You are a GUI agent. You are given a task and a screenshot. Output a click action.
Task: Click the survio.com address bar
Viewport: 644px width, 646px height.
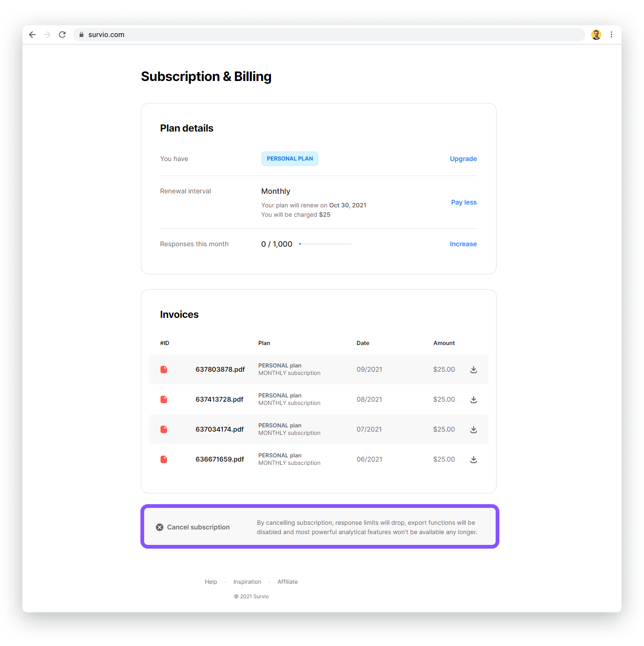pos(329,35)
